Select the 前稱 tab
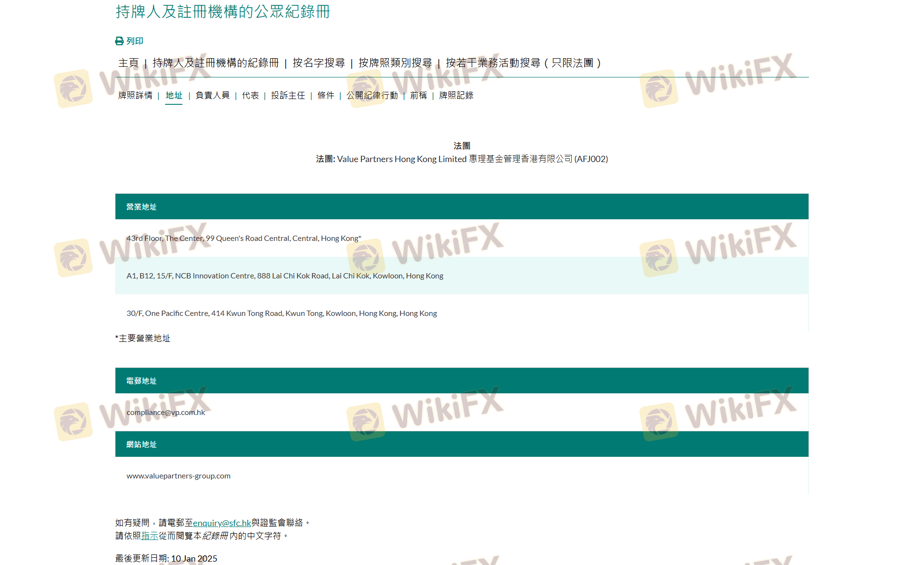Image resolution: width=924 pixels, height=565 pixels. pyautogui.click(x=418, y=96)
